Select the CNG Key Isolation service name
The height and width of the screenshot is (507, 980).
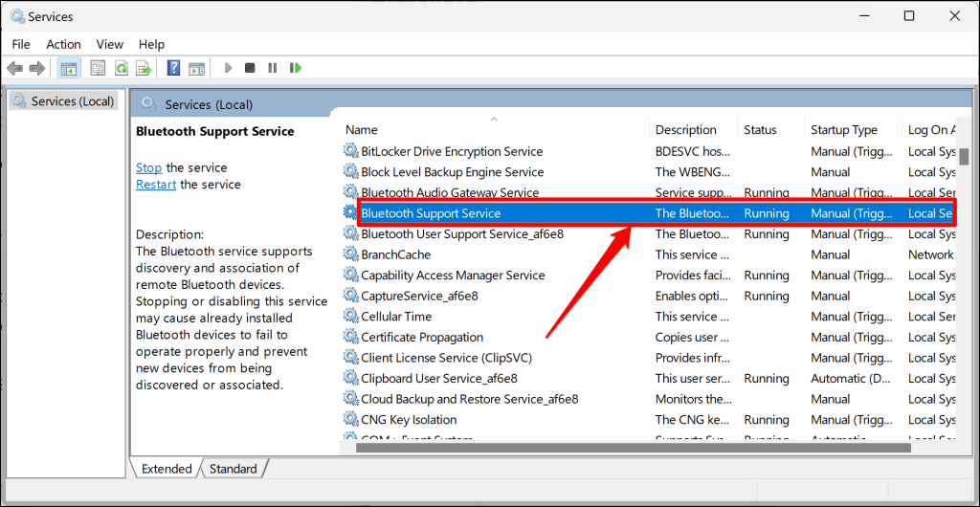409,419
